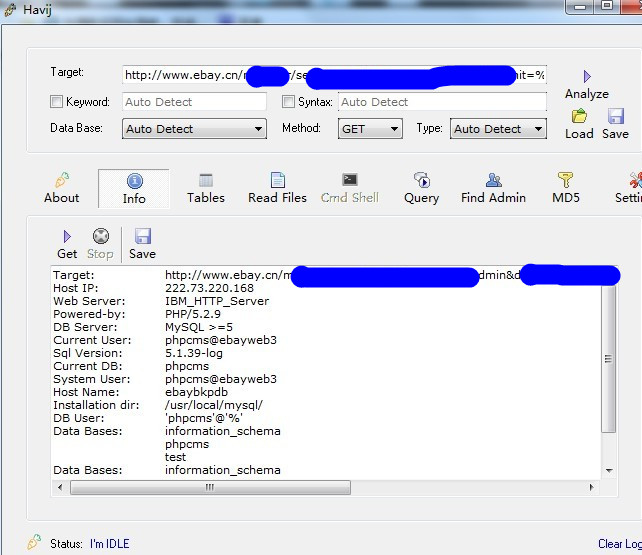This screenshot has height=555, width=642.
Task: Click the Stop icon in Info toolbar
Action: [101, 236]
